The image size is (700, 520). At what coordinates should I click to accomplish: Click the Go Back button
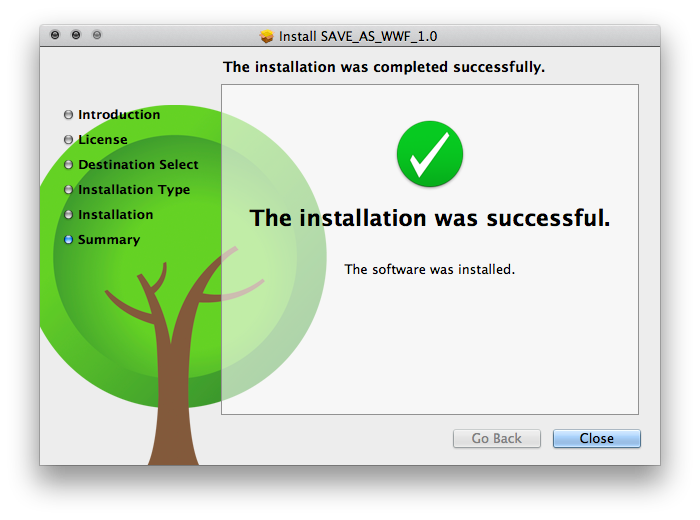(496, 438)
